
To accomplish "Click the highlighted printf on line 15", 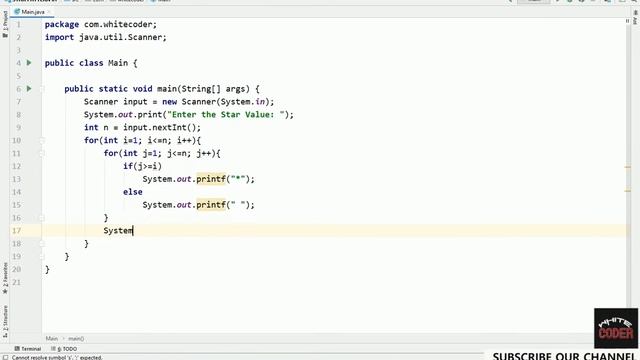I will click(211, 205).
